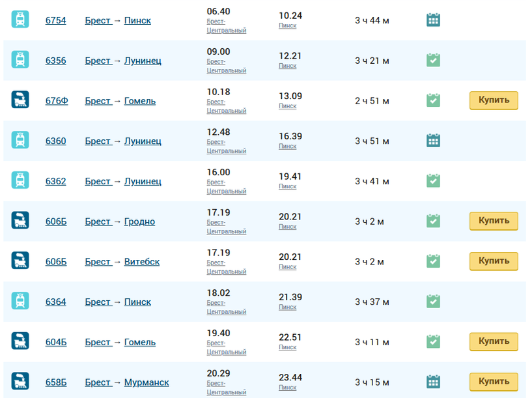This screenshot has width=532, height=398.
Task: Open the Витебск destination link
Action: click(142, 262)
